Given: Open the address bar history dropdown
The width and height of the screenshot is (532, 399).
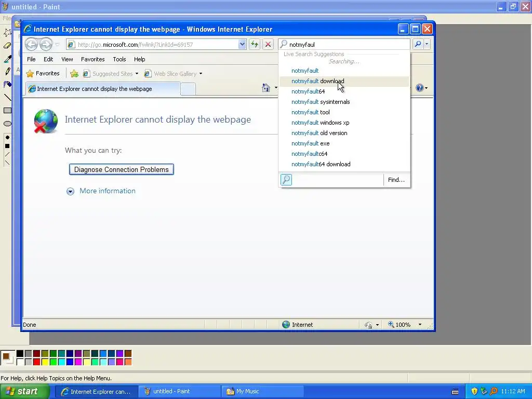Looking at the screenshot, I should pyautogui.click(x=242, y=44).
